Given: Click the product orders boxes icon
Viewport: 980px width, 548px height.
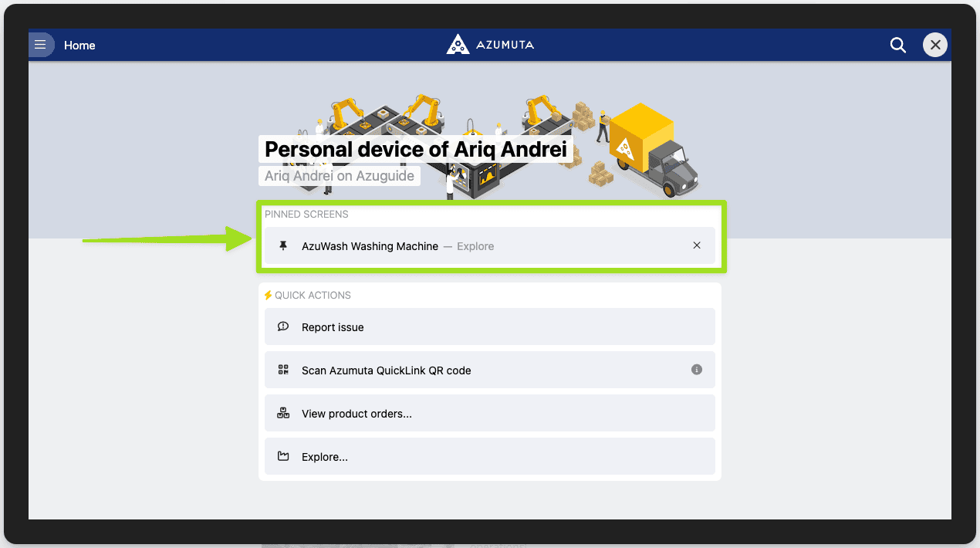Looking at the screenshot, I should [x=283, y=414].
